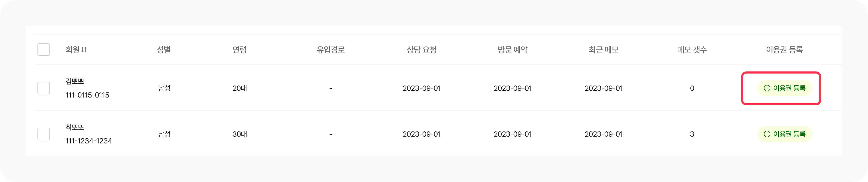The height and width of the screenshot is (182, 868).
Task: Click the 방문 예약 column header
Action: [513, 50]
